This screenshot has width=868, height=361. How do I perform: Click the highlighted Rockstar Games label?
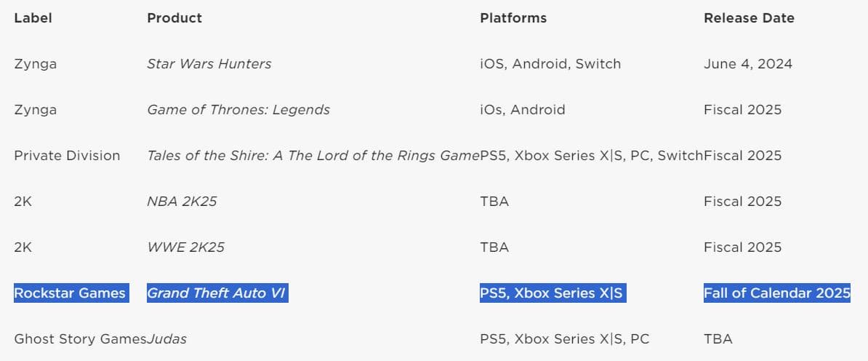(x=70, y=293)
